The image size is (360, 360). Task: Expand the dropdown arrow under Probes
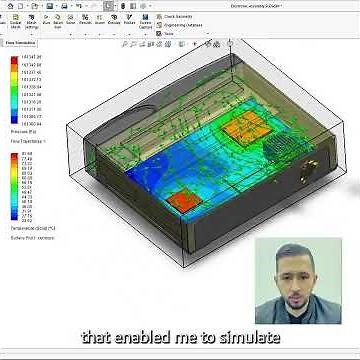pyautogui.click(x=129, y=34)
